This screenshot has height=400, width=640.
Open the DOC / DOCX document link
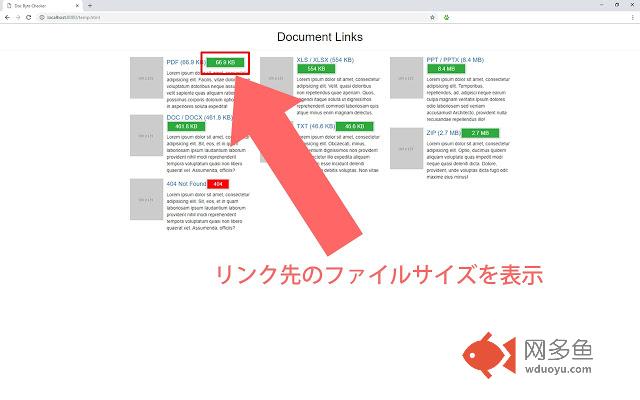pos(199,117)
